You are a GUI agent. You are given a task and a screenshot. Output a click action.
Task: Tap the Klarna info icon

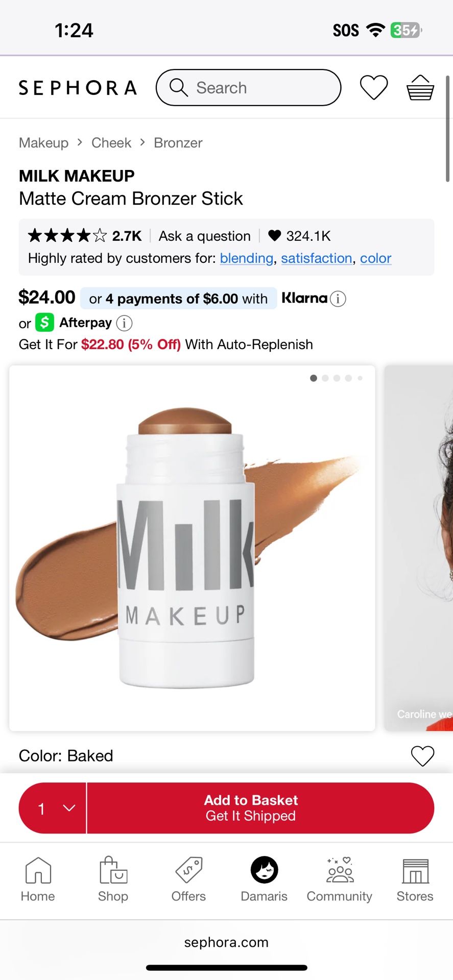[x=338, y=299]
